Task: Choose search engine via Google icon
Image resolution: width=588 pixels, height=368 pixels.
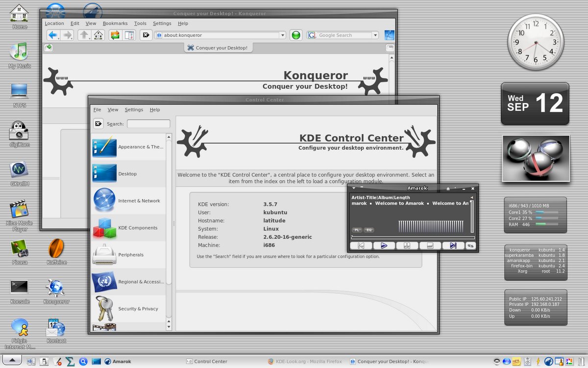Action: [312, 35]
